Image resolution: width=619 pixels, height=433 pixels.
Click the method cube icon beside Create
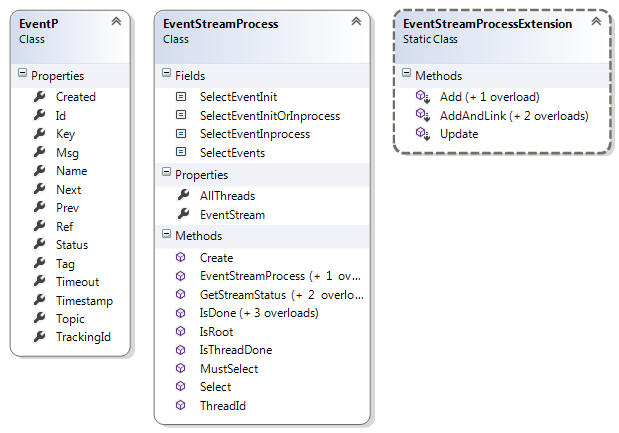tap(180, 257)
